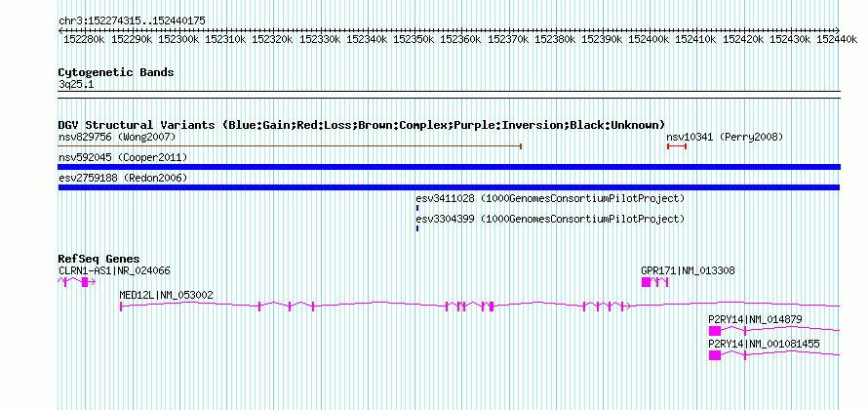868x410 pixels.
Task: Open variant label nsv10341 (Perry2008)
Action: point(725,137)
